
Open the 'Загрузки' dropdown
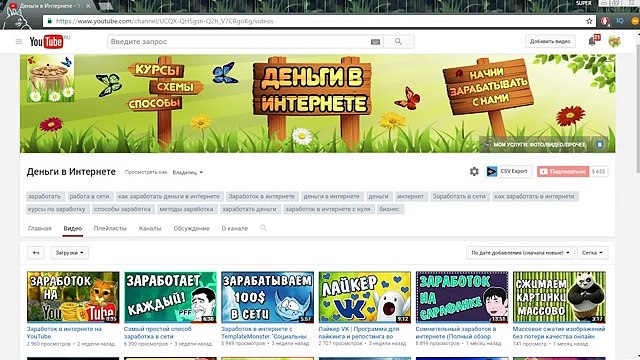pyautogui.click(x=69, y=253)
